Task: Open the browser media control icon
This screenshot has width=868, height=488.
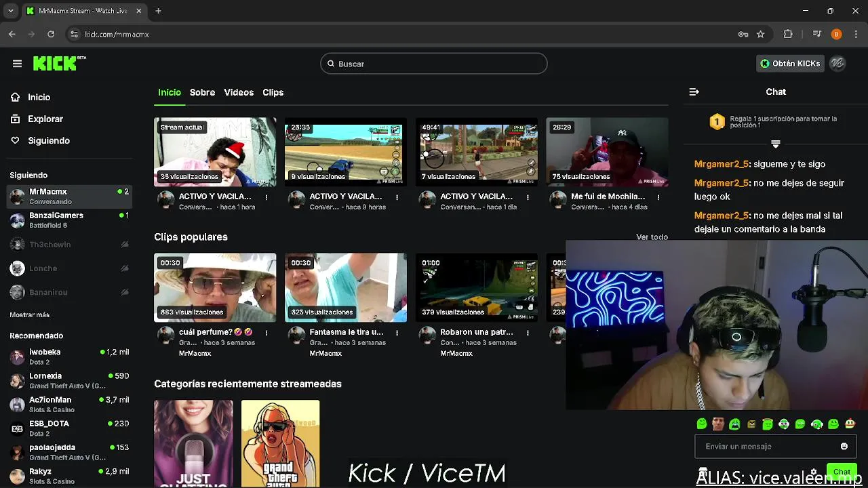Action: pos(817,34)
